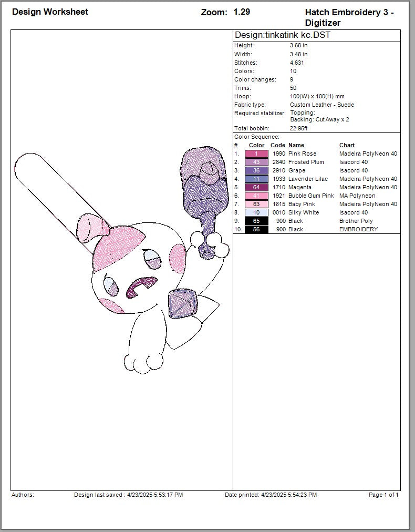Pick the Black swatch numbered 56
This screenshot has height=532, width=415.
click(x=256, y=229)
